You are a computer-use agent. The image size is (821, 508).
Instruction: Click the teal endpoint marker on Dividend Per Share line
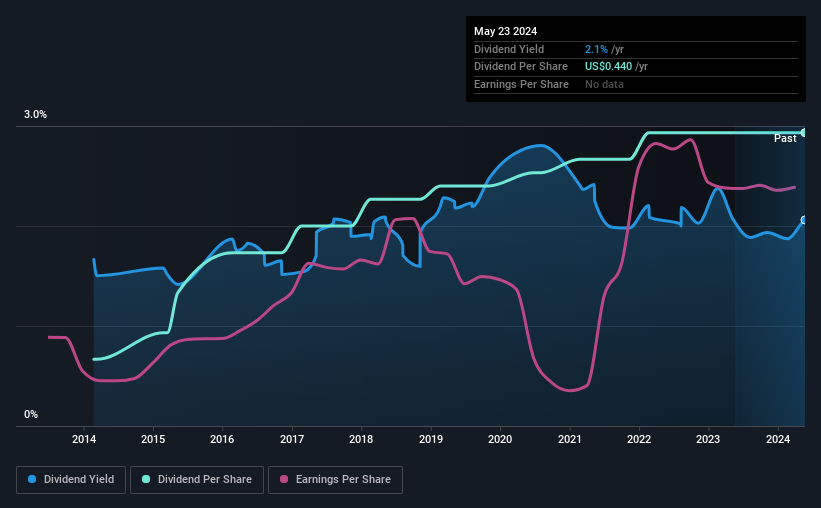tap(804, 132)
